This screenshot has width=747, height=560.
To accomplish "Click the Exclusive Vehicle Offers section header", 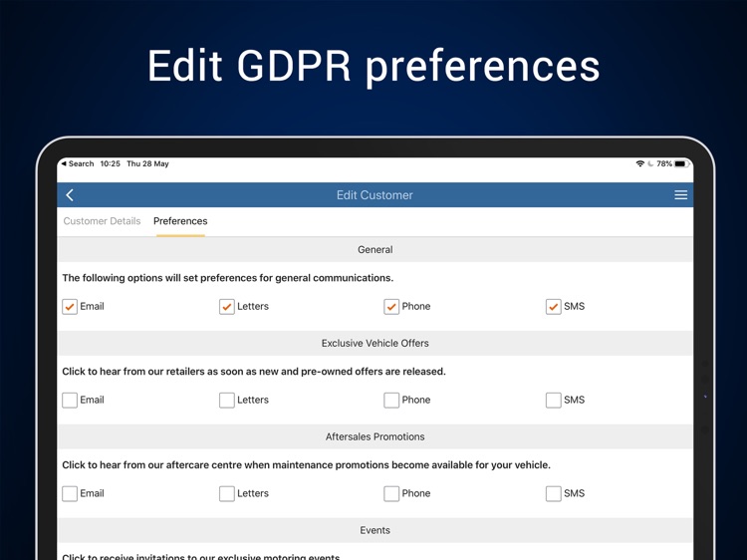I will click(x=374, y=343).
